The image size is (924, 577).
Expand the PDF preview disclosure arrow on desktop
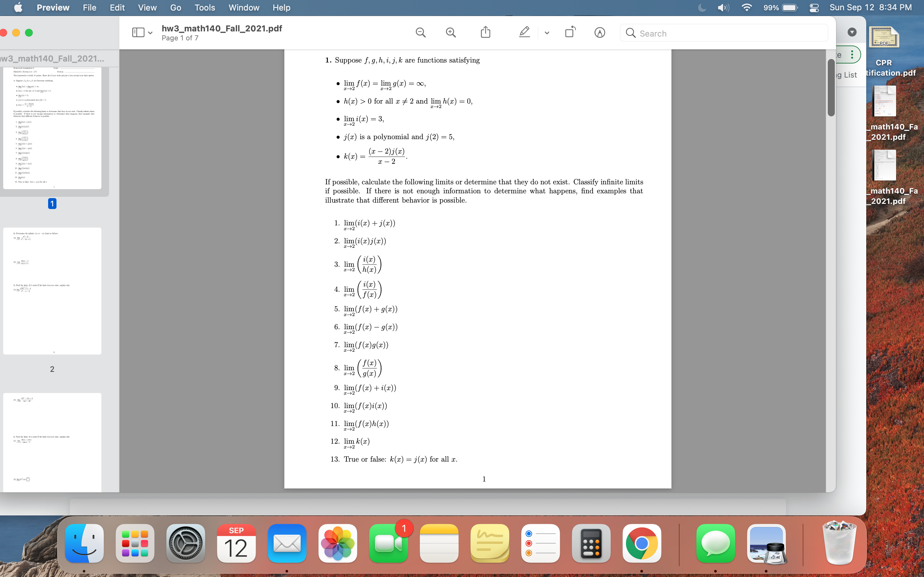[x=852, y=32]
